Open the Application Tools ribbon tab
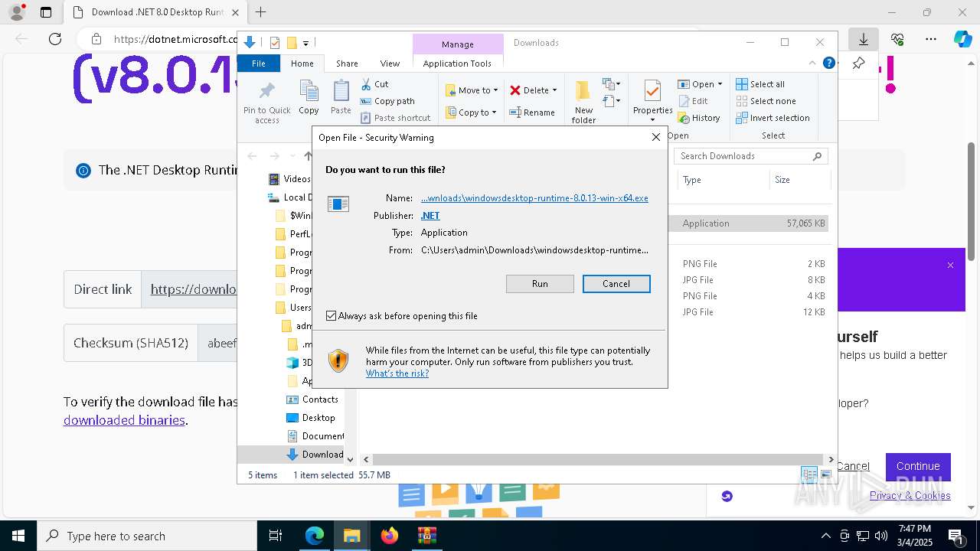Screen dimensions: 980x551 point(457,64)
